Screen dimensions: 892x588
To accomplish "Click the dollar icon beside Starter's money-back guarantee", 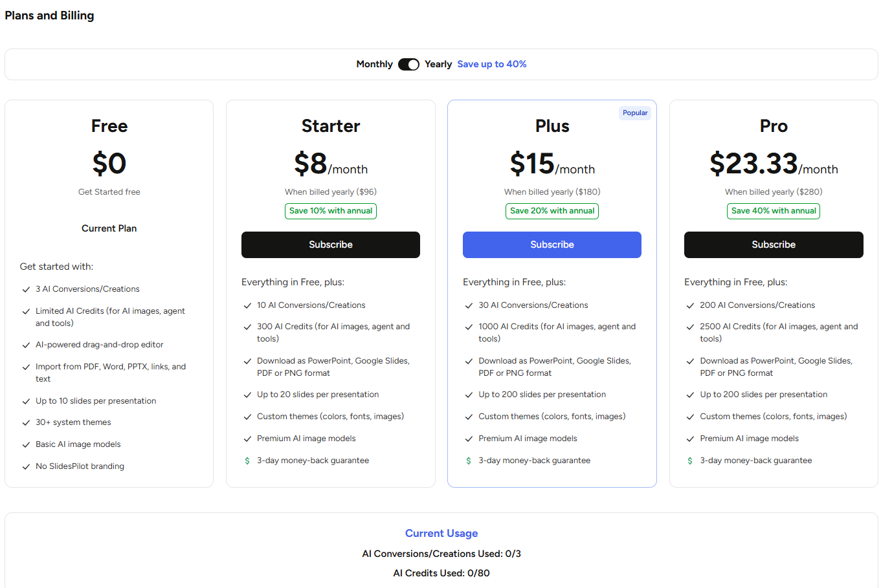I will click(247, 461).
